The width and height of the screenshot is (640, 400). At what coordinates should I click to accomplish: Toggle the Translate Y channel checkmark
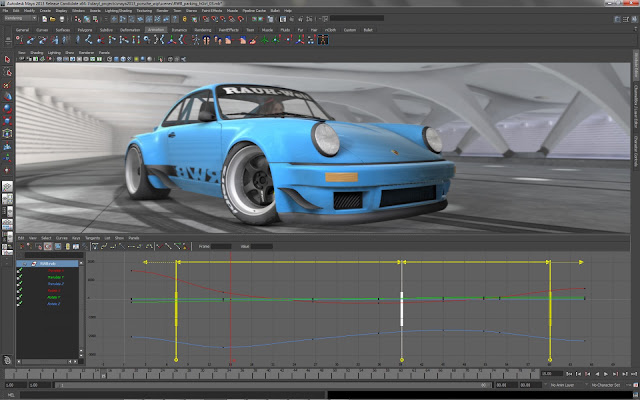pos(19,277)
